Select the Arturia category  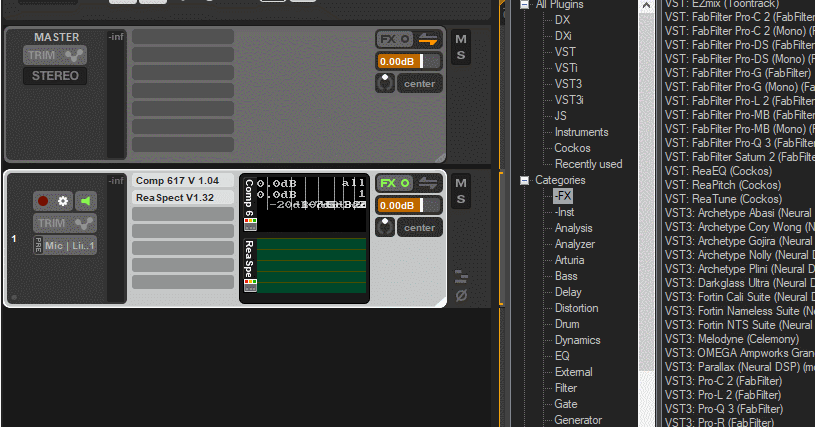570,260
